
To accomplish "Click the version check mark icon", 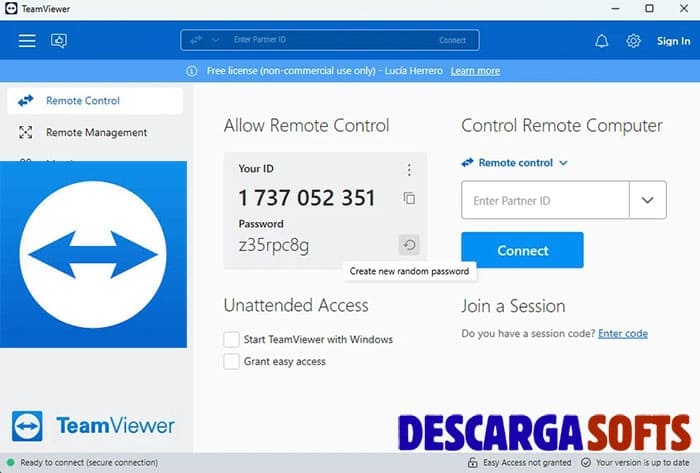I will click(586, 463).
